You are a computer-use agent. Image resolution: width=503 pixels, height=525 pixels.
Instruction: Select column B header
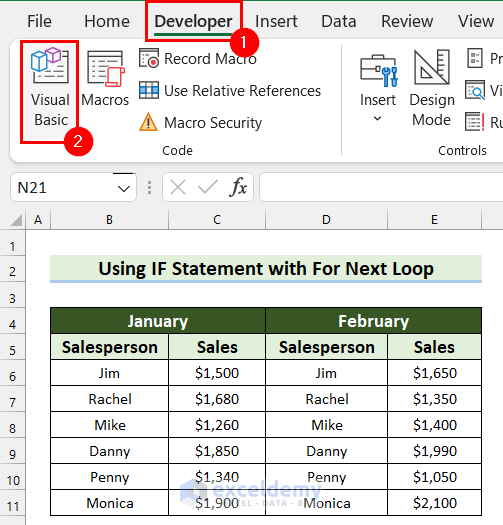[x=110, y=220]
